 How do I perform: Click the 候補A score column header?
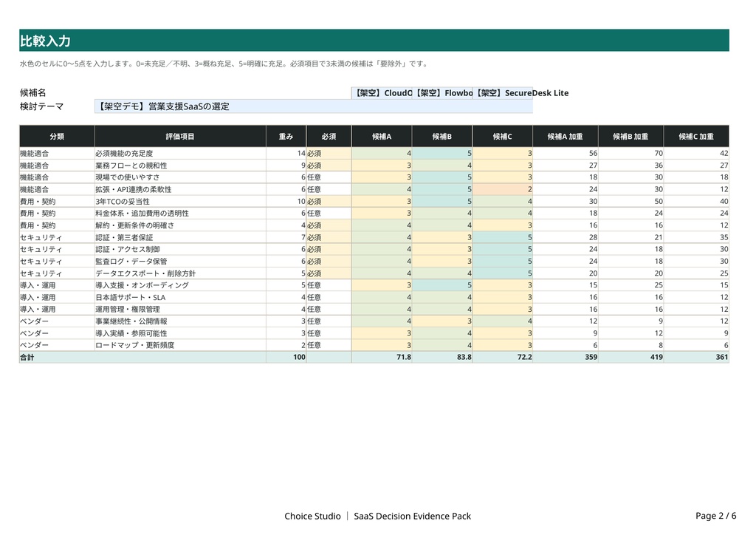click(x=382, y=137)
